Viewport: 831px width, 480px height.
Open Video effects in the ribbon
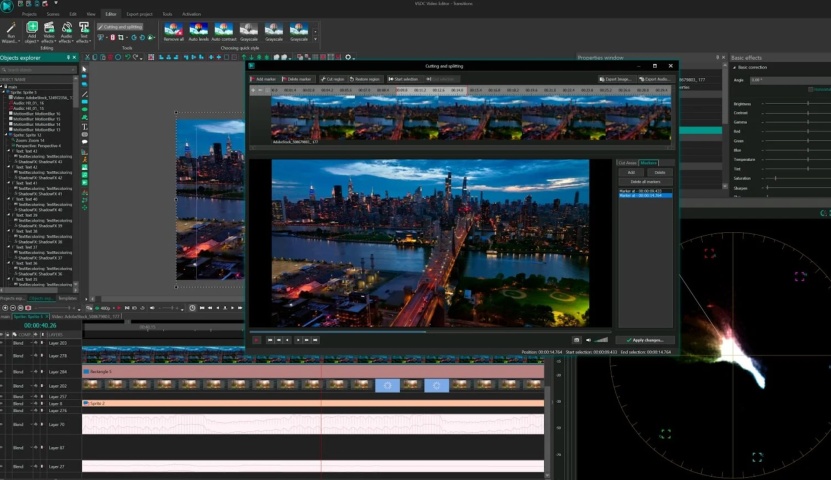tap(49, 32)
